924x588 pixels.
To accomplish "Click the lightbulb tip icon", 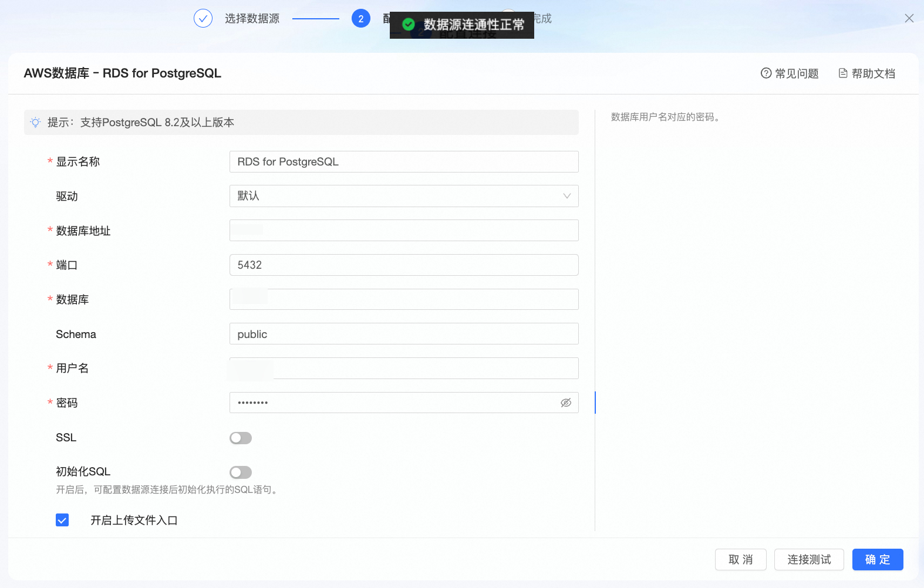I will (36, 123).
